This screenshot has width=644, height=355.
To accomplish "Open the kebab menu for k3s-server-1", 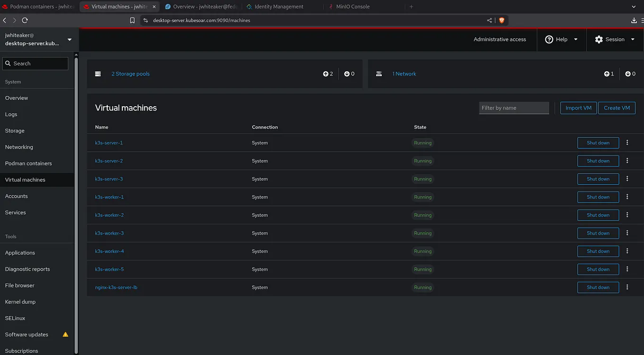I will pos(627,143).
